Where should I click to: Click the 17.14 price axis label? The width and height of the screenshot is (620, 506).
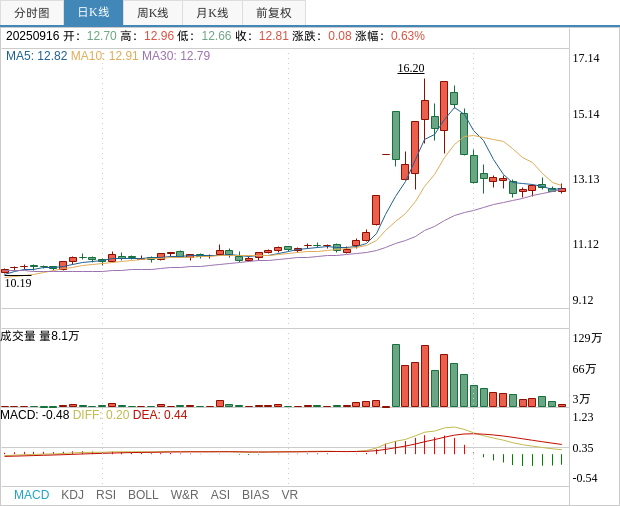click(x=586, y=58)
